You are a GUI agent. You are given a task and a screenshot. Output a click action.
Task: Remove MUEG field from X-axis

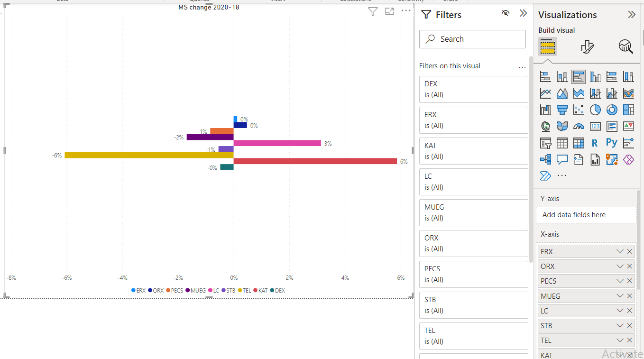coord(630,296)
